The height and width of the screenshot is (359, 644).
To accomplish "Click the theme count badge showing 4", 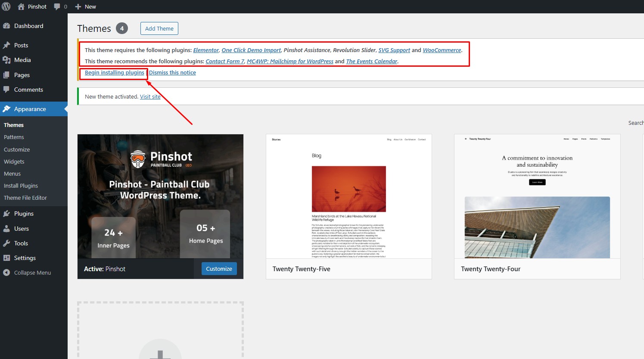I will (x=122, y=28).
